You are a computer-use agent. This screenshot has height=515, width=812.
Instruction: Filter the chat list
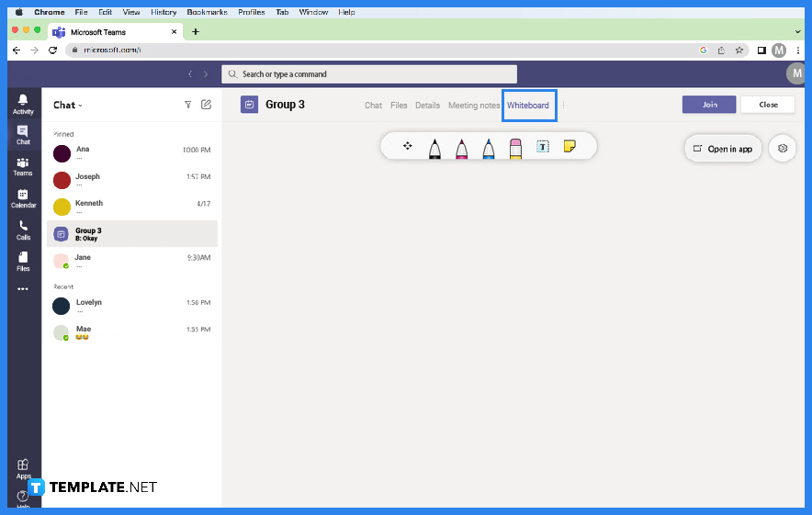[x=188, y=105]
